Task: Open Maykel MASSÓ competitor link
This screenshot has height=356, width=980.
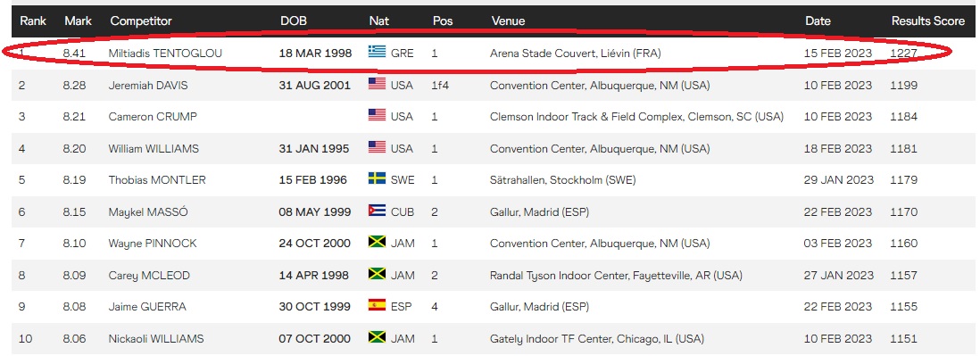Action: point(148,212)
